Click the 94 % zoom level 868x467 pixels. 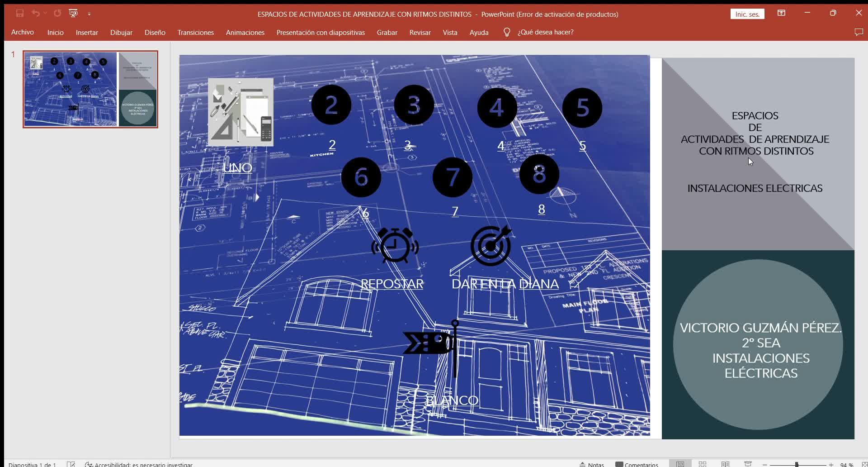[846, 465]
